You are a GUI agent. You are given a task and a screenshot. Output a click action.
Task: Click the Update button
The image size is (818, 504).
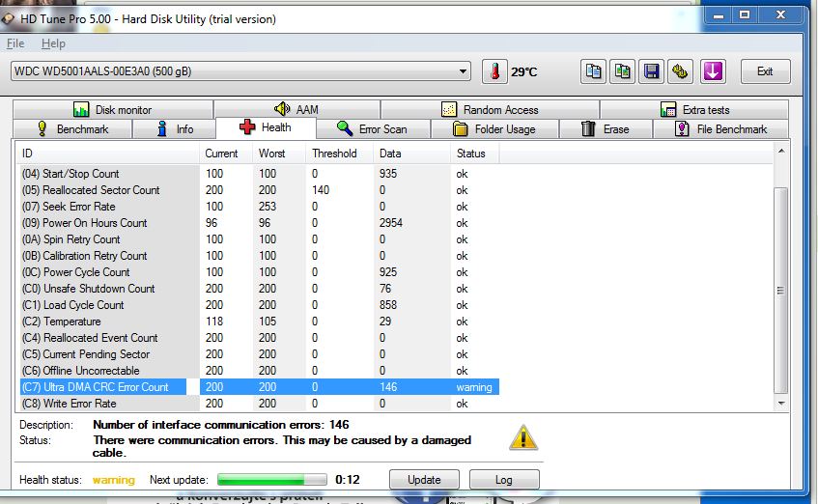(x=424, y=480)
